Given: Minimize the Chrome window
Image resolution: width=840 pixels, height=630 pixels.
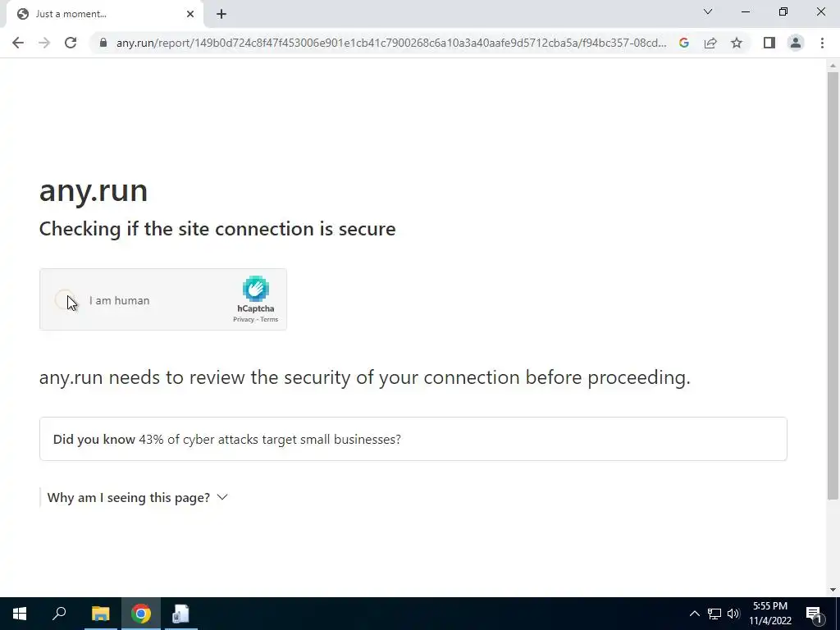Looking at the screenshot, I should pos(746,11).
